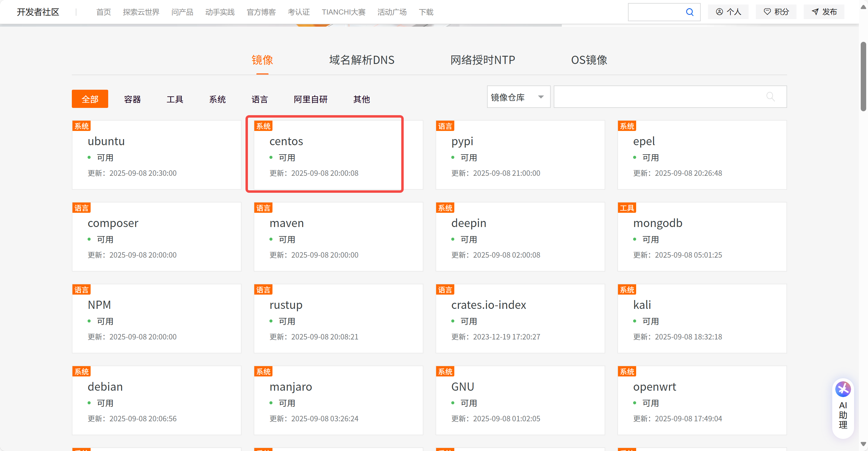Open the NPM mirror card
868x451 pixels.
point(157,319)
